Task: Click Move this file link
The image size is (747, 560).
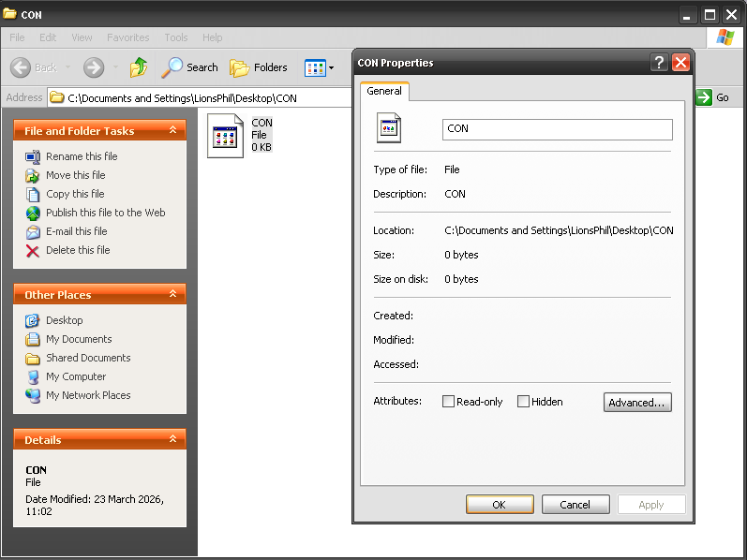Action: 75,175
